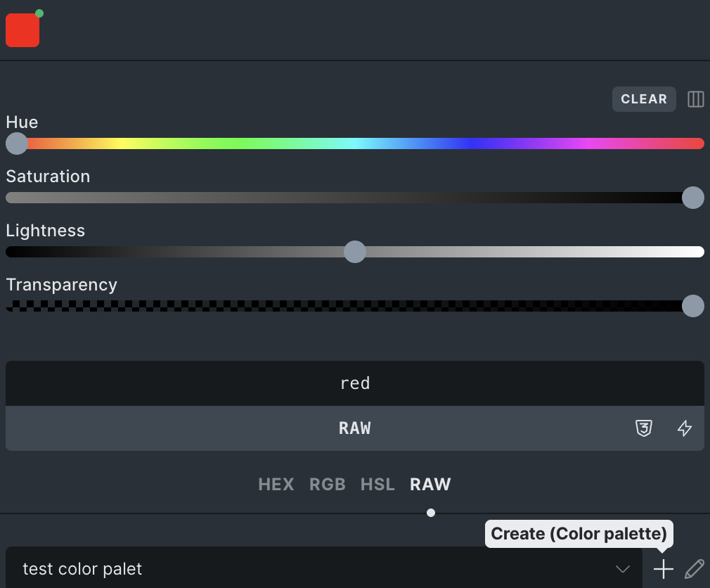Click the Hue slider handle
The width and height of the screenshot is (710, 588).
coord(16,143)
